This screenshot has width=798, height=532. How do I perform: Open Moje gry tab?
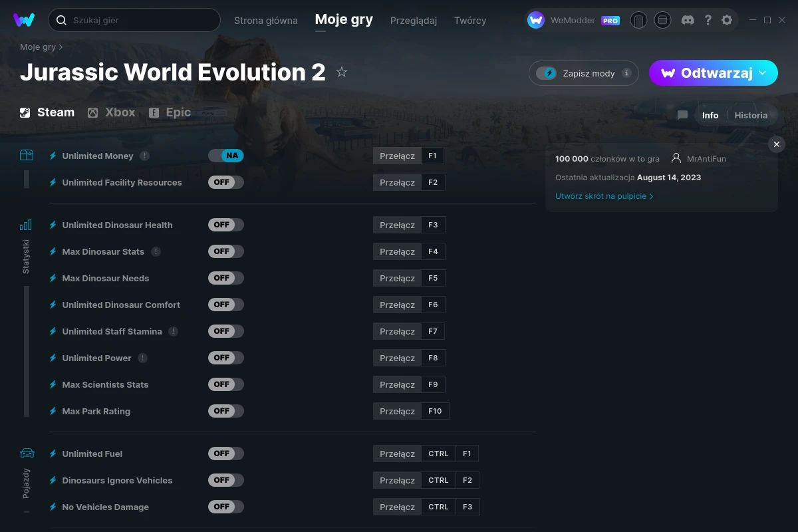click(x=344, y=19)
